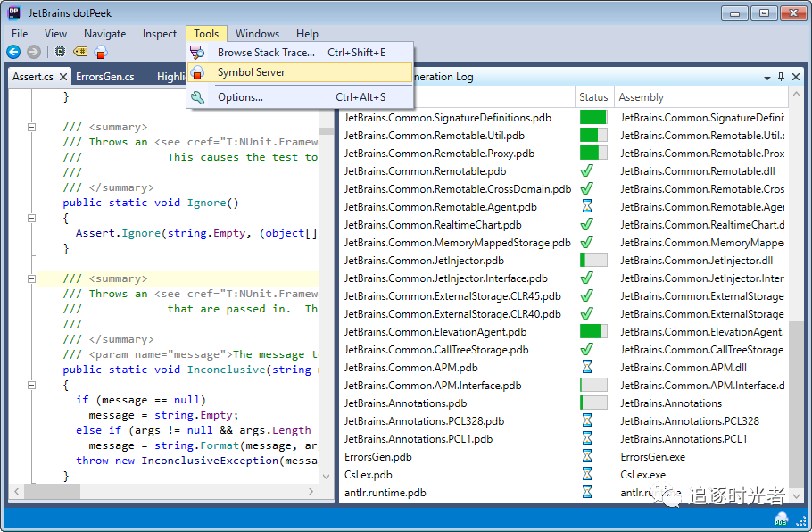Open Browse Stack Trace... menu entry
812x532 pixels.
click(266, 53)
